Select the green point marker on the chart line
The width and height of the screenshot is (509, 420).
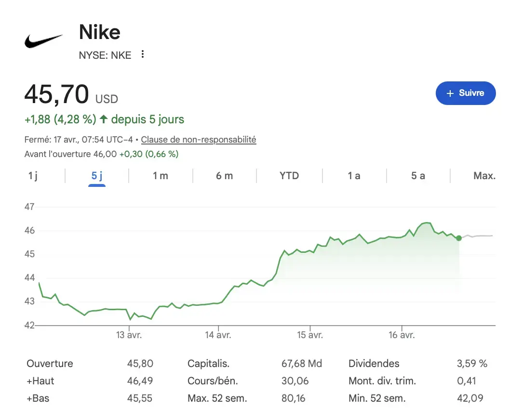click(458, 237)
